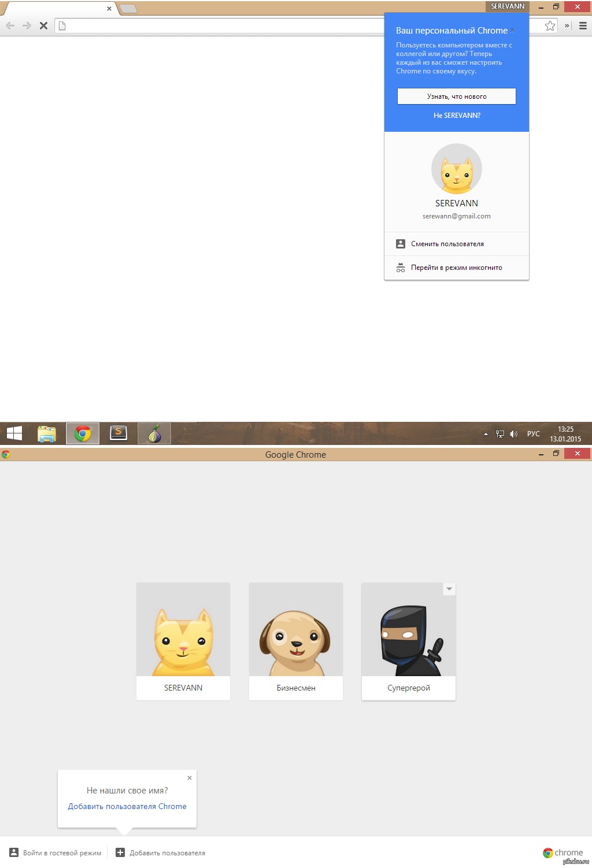Click the stop loading X icon
Viewport: 592px width, 868px height.
pos(43,25)
